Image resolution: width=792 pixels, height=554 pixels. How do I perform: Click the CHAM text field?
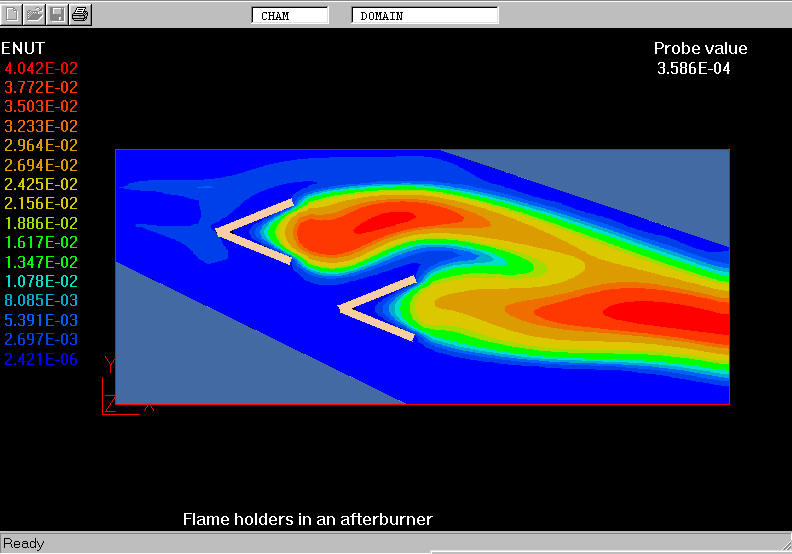(x=289, y=16)
